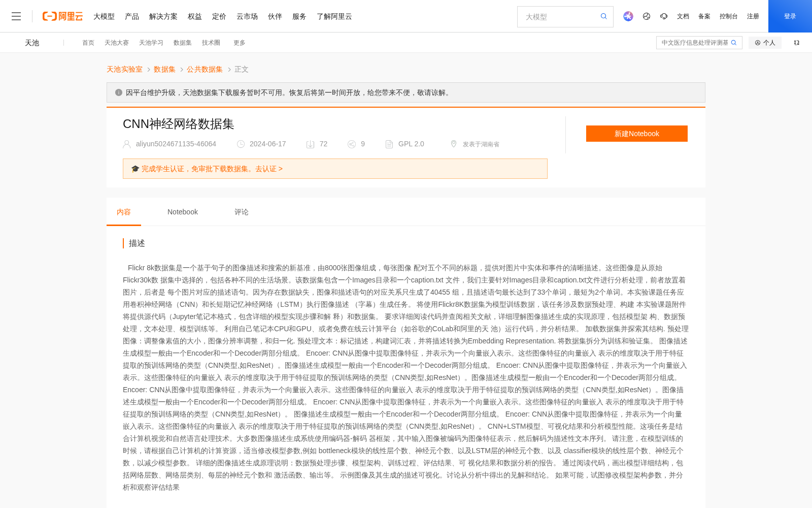Click the clock icon next to 2024-06-17
The image size is (812, 508).
241,144
